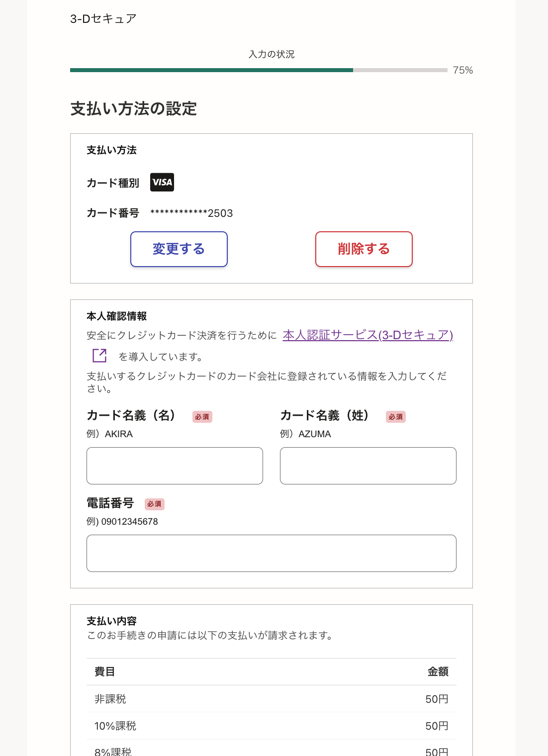Select the 支払い方法 section header

pos(112,150)
